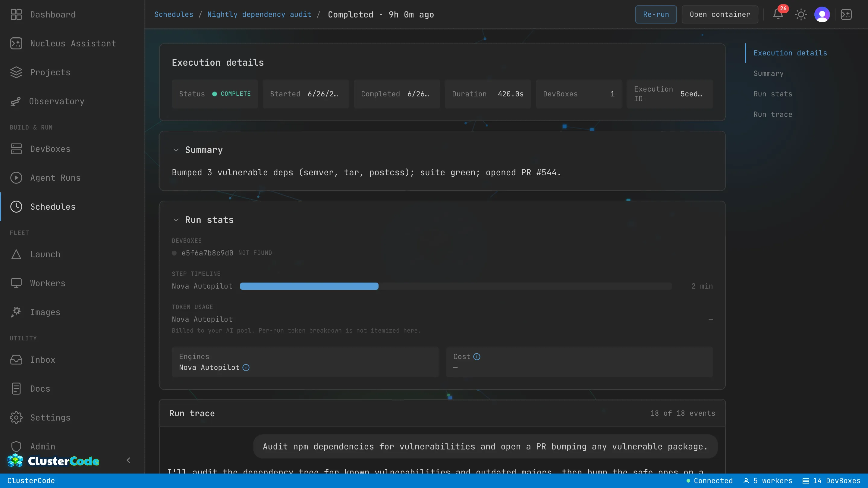Jump to Run stats anchor
Screen dimensions: 868x488
tap(773, 94)
